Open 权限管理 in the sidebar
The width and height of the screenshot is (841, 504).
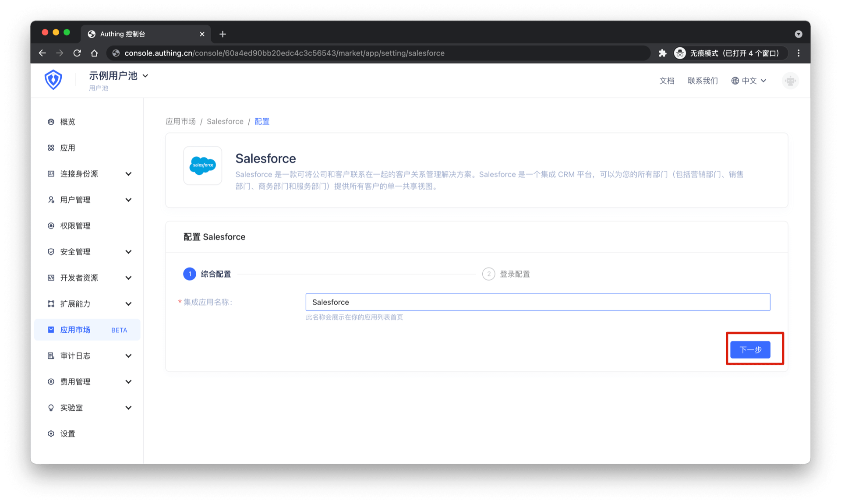coord(75,226)
